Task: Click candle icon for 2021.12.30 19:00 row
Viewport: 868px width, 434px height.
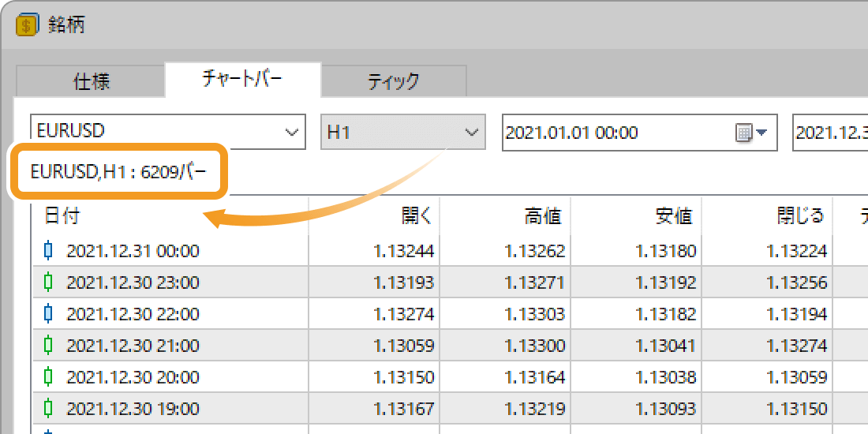Action: coord(48,409)
